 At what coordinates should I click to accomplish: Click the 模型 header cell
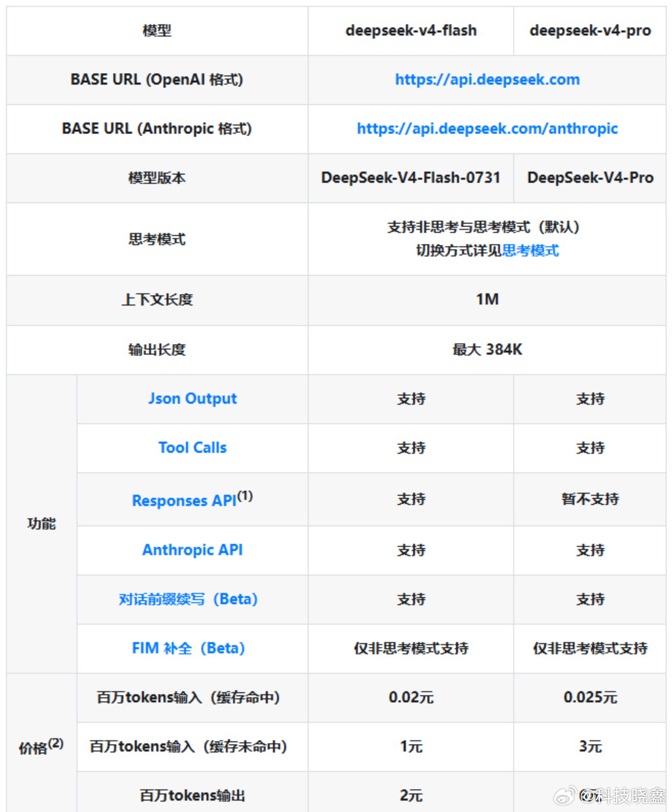[157, 30]
